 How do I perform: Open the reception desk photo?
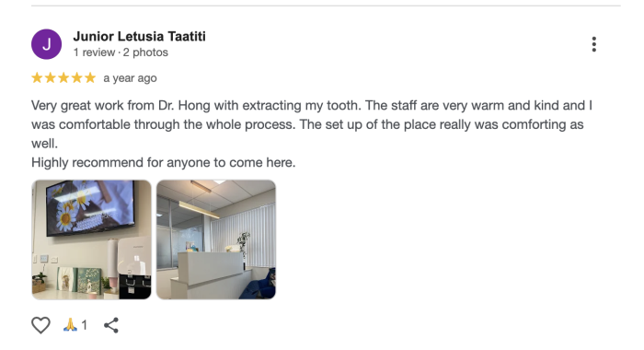[x=216, y=239]
